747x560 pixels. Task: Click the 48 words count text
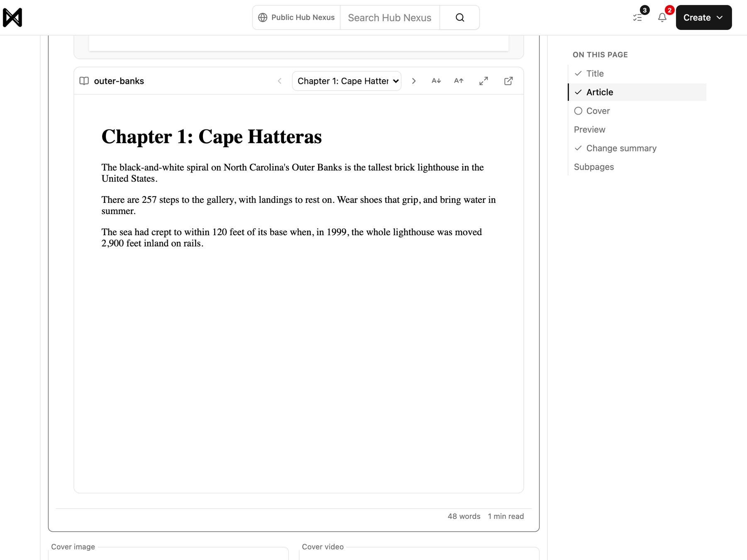pyautogui.click(x=464, y=516)
